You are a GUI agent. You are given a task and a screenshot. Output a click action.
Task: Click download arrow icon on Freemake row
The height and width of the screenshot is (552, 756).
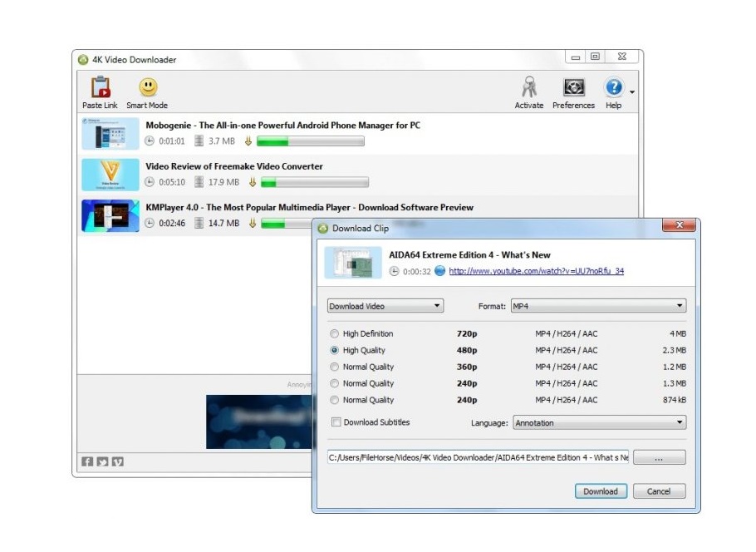pos(253,182)
